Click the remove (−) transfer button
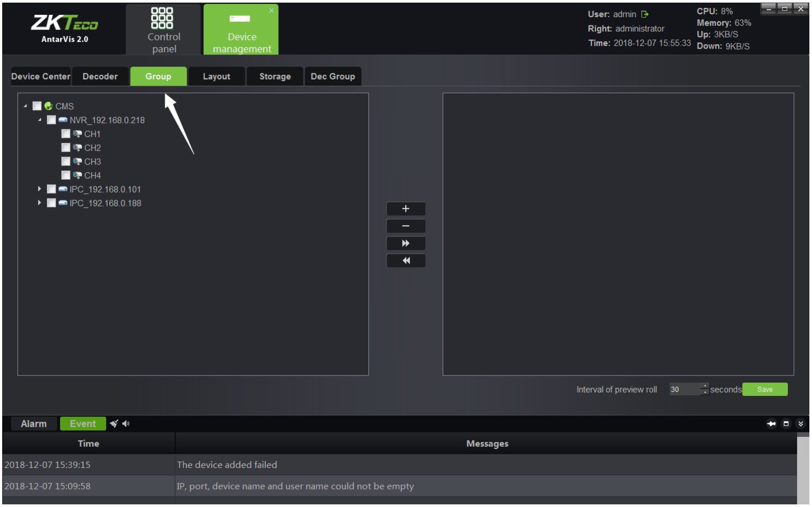812x507 pixels. coord(406,226)
